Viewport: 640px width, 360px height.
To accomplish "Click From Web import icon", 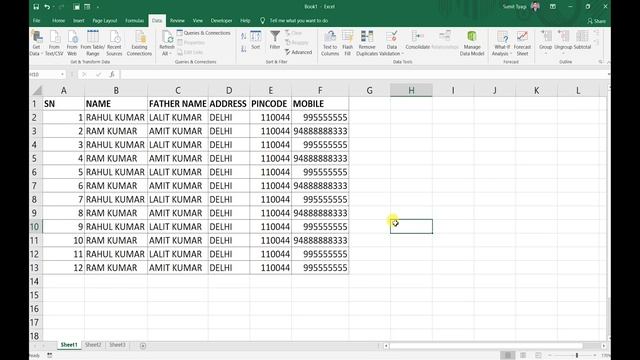I will pyautogui.click(x=72, y=43).
